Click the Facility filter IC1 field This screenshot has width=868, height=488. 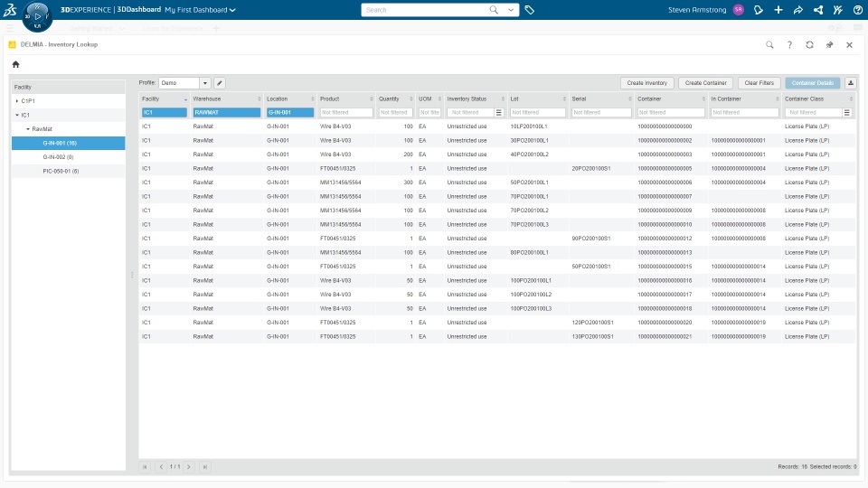[x=165, y=112]
